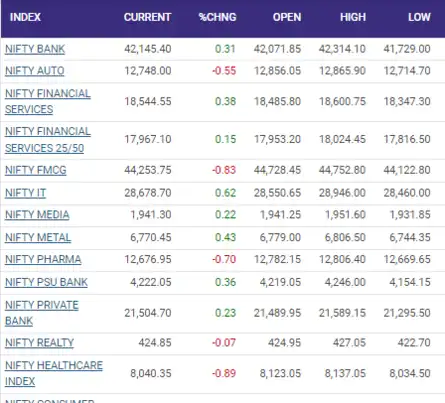445x403 pixels.
Task: Open the NIFTY PSU BANK link
Action: click(46, 282)
